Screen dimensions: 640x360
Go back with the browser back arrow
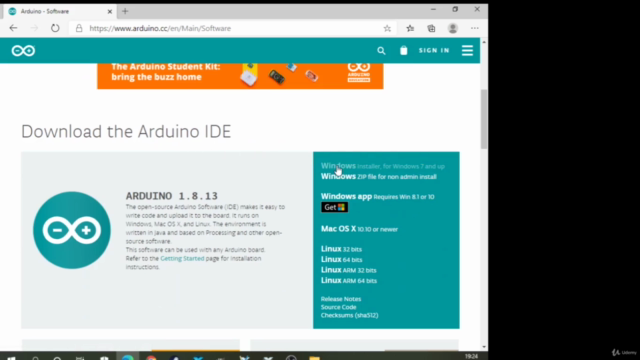[x=13, y=28]
